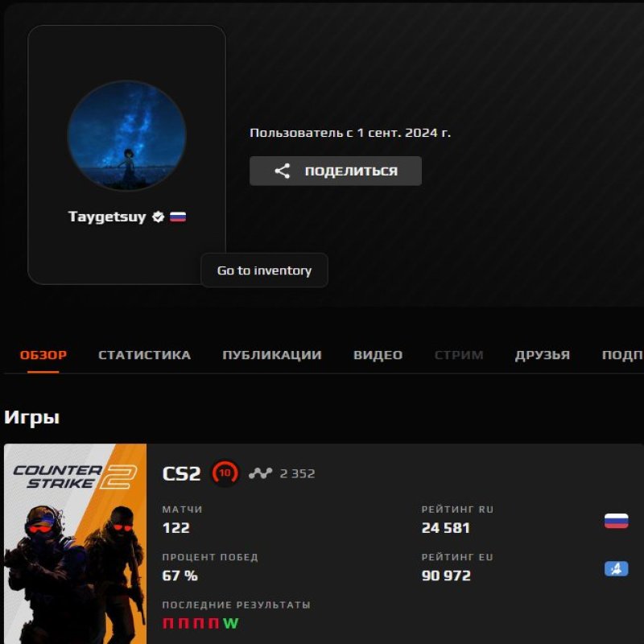Open the ДРУЗЬЯ tab
Image resolution: width=644 pixels, height=644 pixels.
(x=543, y=354)
